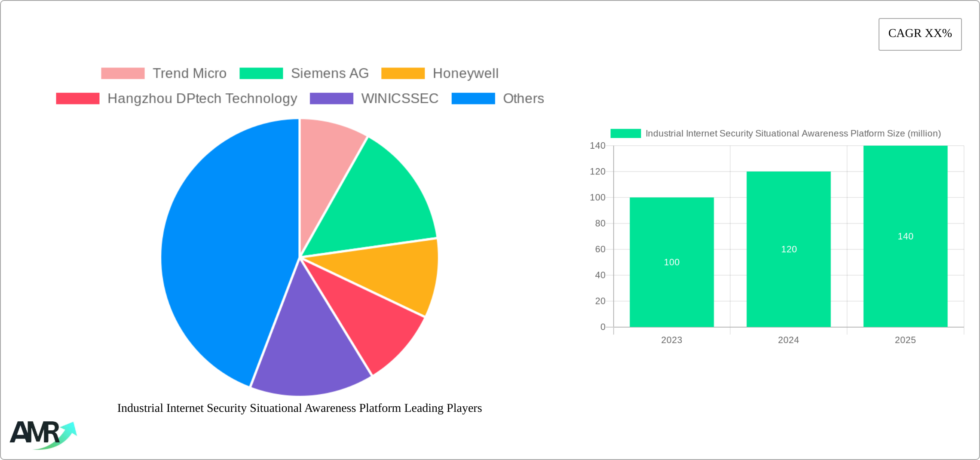Select the Hangzhou DPtech Technology legend swatch
The width and height of the screenshot is (980, 460).
(77, 98)
